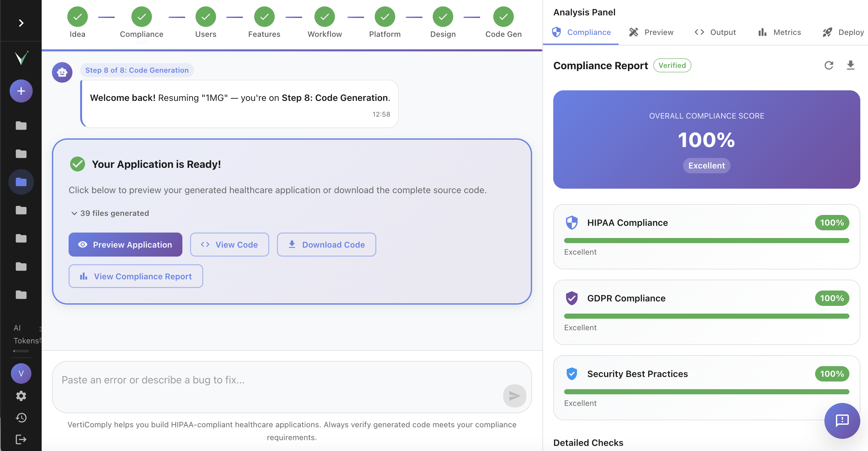868x451 pixels.
Task: Click the Preview Application button
Action: point(125,244)
